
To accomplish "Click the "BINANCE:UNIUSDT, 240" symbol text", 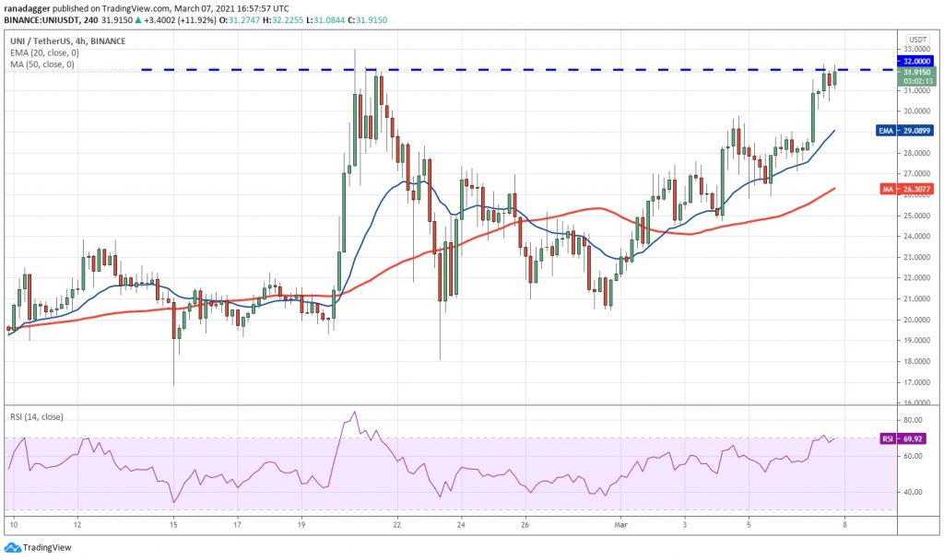I will tap(52, 20).
